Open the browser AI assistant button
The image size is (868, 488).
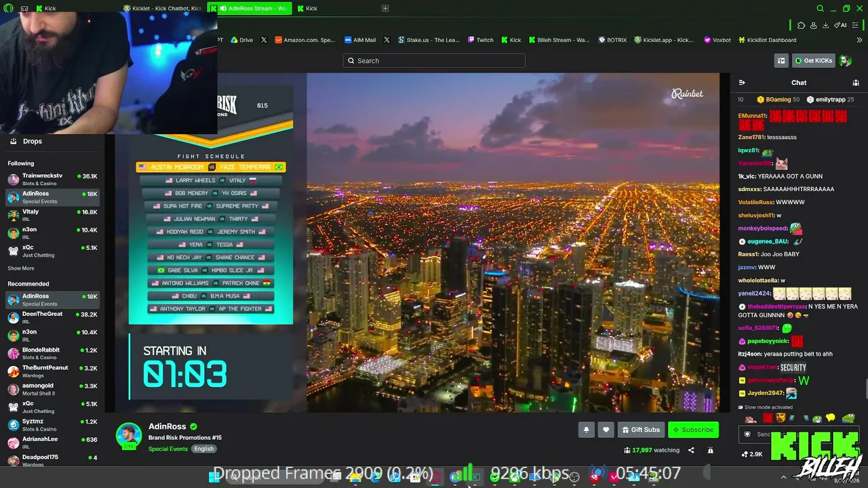(840, 25)
